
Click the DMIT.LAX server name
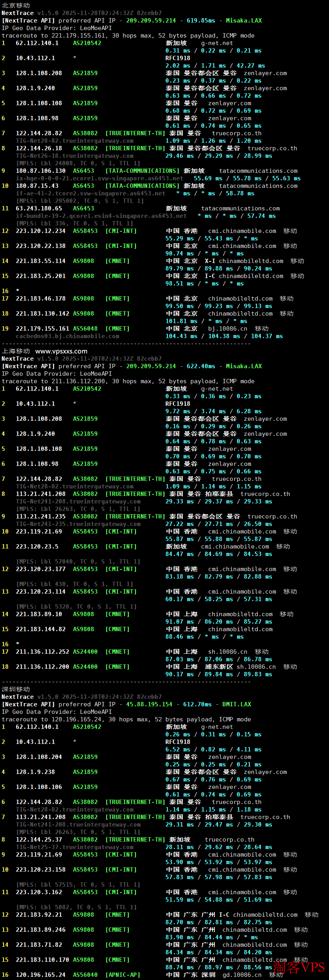pos(237,704)
